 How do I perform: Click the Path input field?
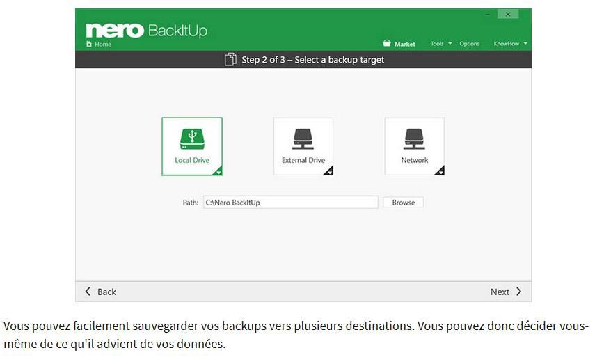290,203
